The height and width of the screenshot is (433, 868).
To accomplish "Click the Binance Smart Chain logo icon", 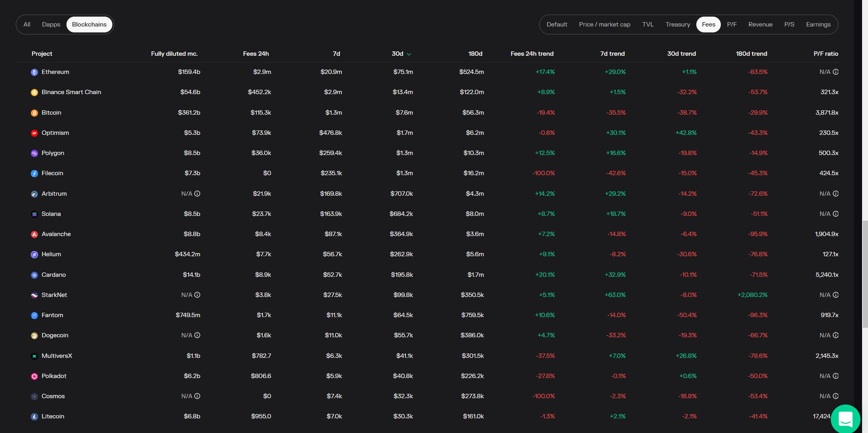I will point(34,93).
